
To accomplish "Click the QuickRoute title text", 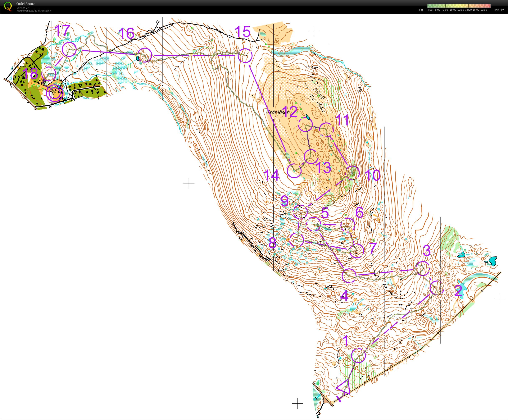I will click(x=26, y=4).
